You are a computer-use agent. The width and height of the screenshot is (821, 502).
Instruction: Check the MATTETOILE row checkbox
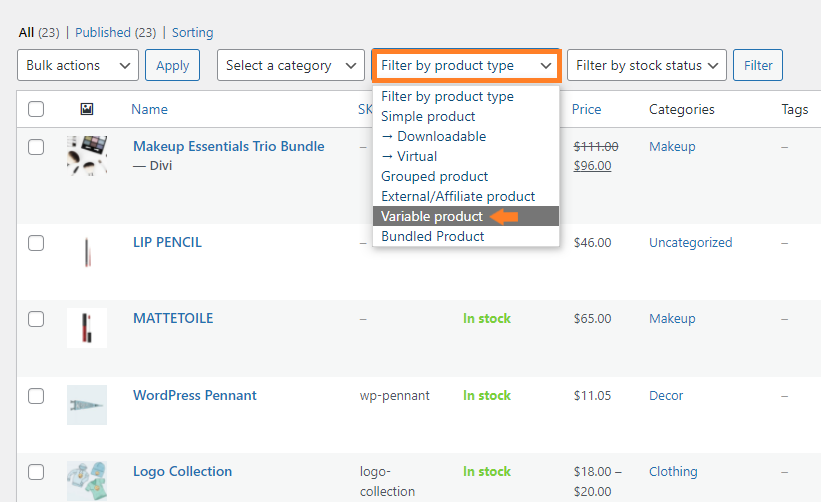click(36, 319)
